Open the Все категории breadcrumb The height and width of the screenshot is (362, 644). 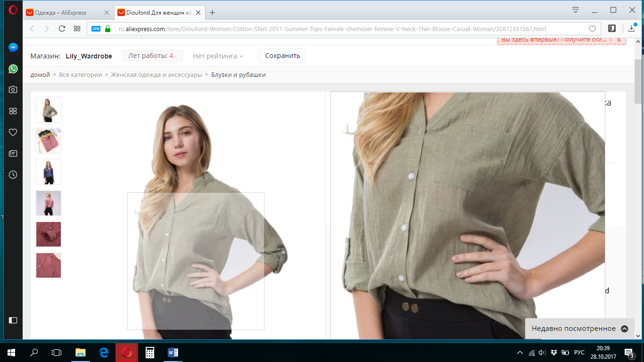(81, 75)
